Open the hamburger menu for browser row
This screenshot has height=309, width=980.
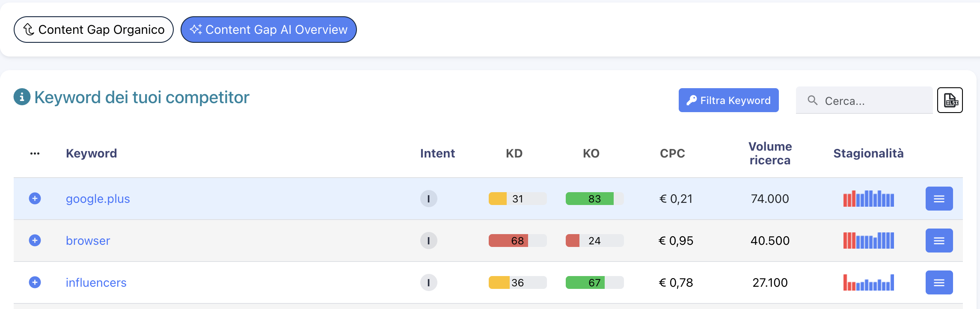[939, 241]
